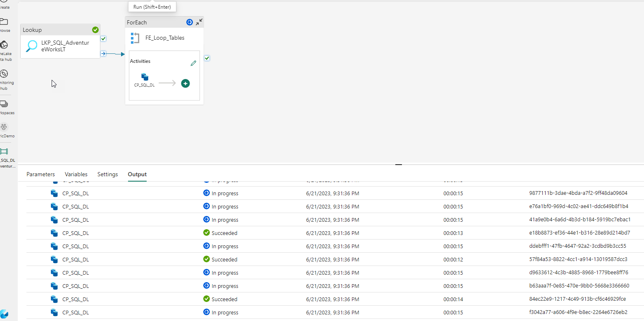The height and width of the screenshot is (321, 644).
Task: Edit ForEach activities with pencil icon
Action: [193, 63]
